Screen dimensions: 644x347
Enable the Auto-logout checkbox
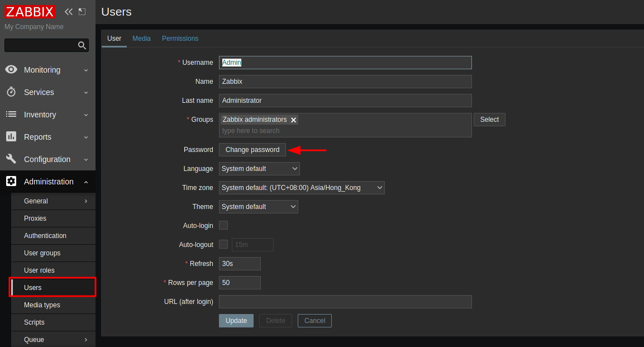[x=223, y=244]
